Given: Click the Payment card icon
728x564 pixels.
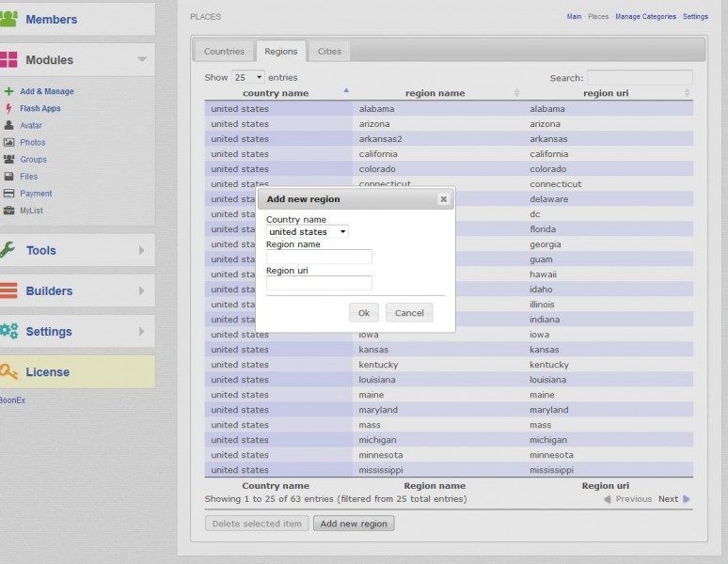Looking at the screenshot, I should (8, 194).
